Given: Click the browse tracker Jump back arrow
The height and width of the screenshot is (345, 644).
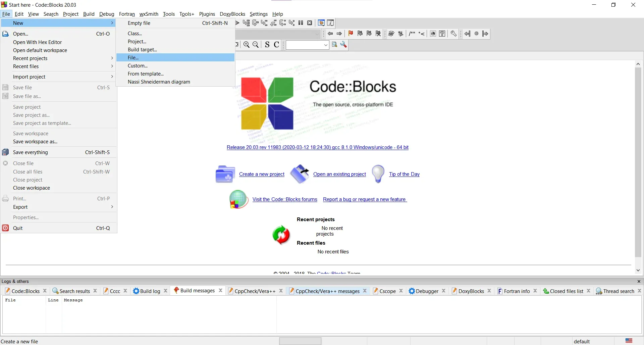Looking at the screenshot, I should point(330,34).
